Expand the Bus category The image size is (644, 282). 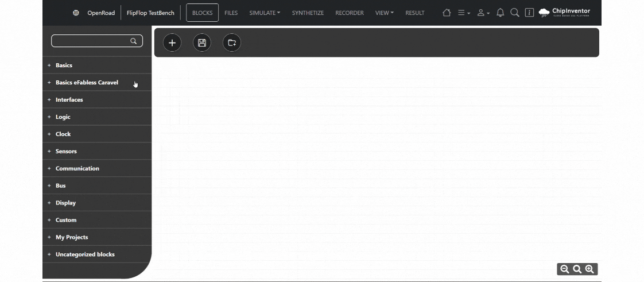point(97,186)
